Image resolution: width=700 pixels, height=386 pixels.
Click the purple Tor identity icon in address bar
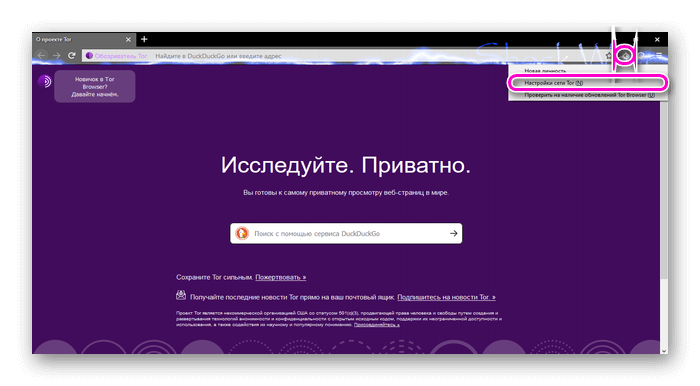pyautogui.click(x=89, y=56)
